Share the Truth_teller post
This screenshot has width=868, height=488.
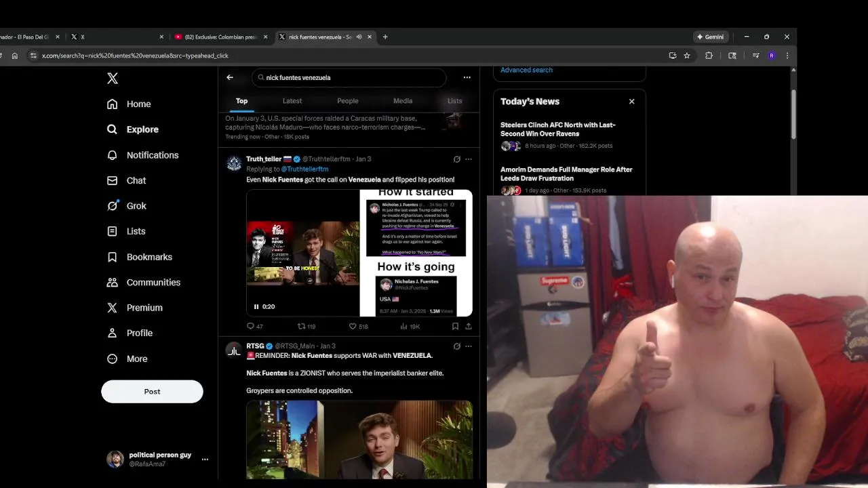[x=468, y=326]
